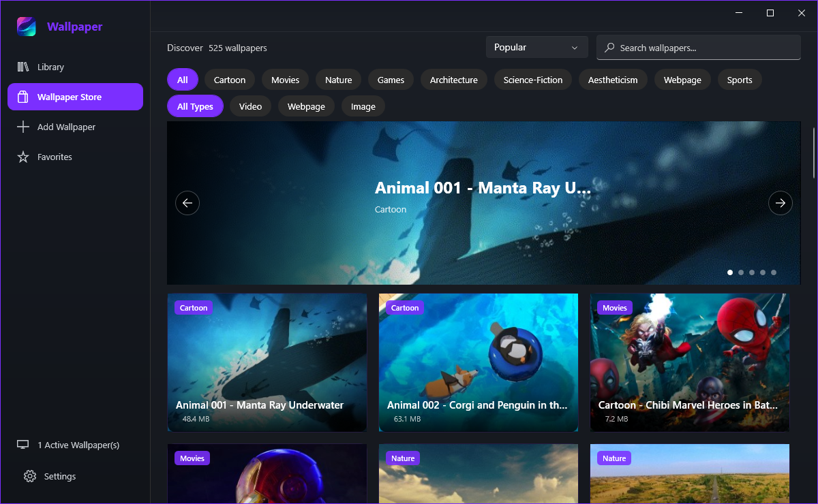Viewport: 818px width, 504px height.
Task: Click the '7.2 MB' size text
Action: (616, 419)
